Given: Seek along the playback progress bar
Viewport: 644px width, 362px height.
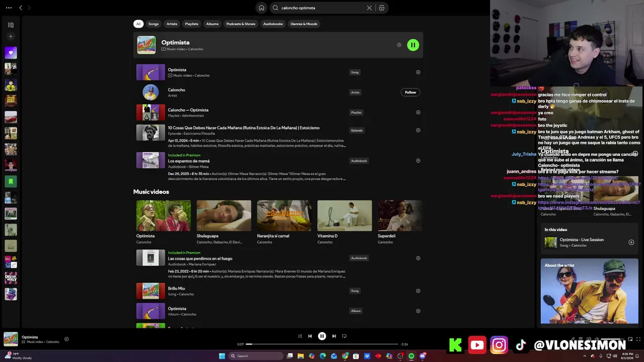Looking at the screenshot, I should (x=322, y=344).
